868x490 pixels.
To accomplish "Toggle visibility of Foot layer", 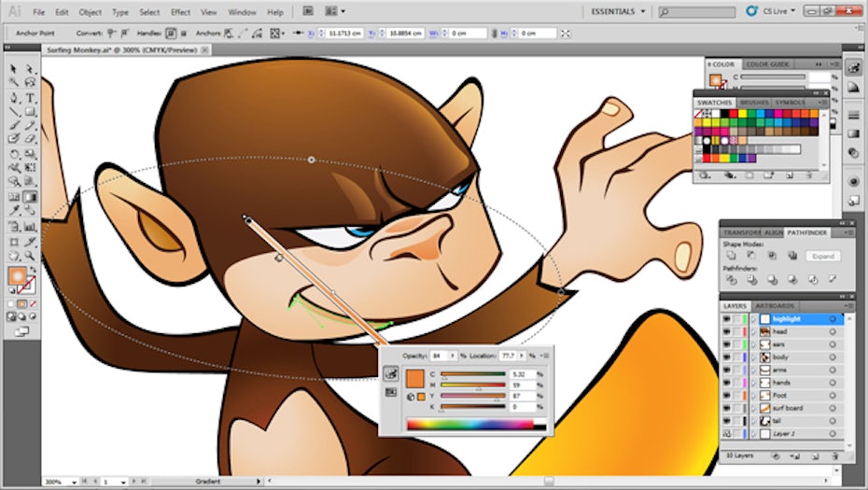I will pyautogui.click(x=726, y=396).
